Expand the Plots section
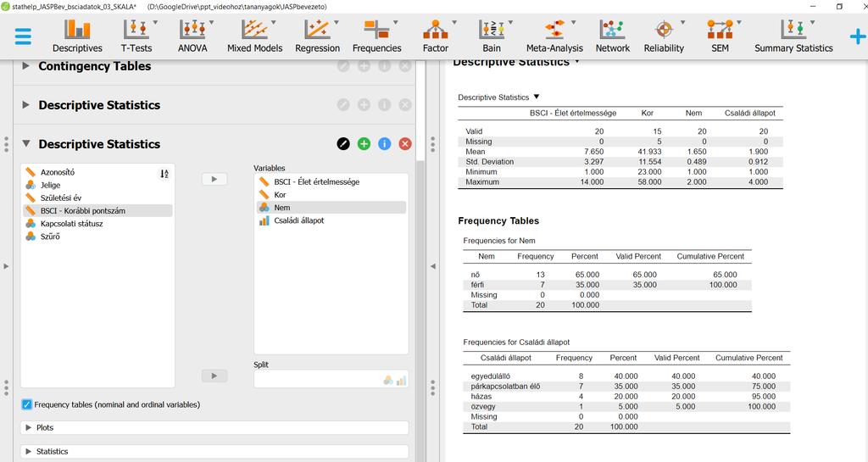The height and width of the screenshot is (462, 868). (214, 428)
